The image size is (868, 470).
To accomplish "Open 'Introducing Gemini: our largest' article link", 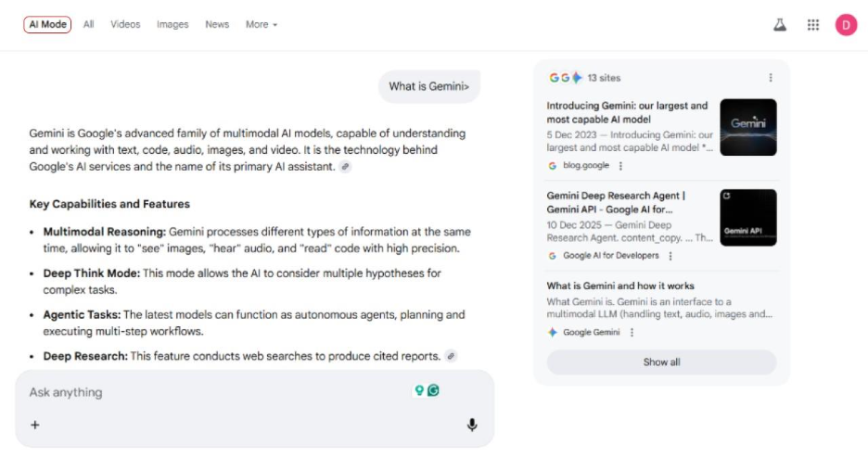I will 627,112.
